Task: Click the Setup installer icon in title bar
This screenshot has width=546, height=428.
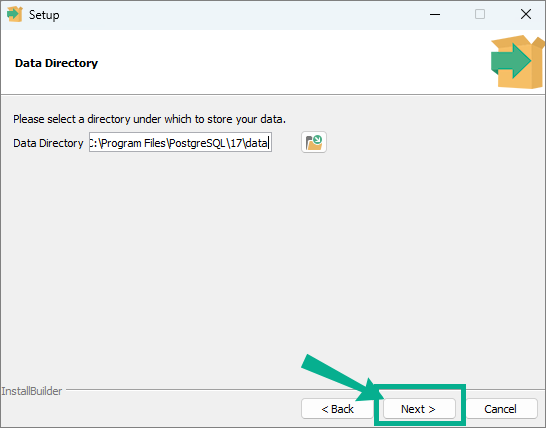Action: 15,14
